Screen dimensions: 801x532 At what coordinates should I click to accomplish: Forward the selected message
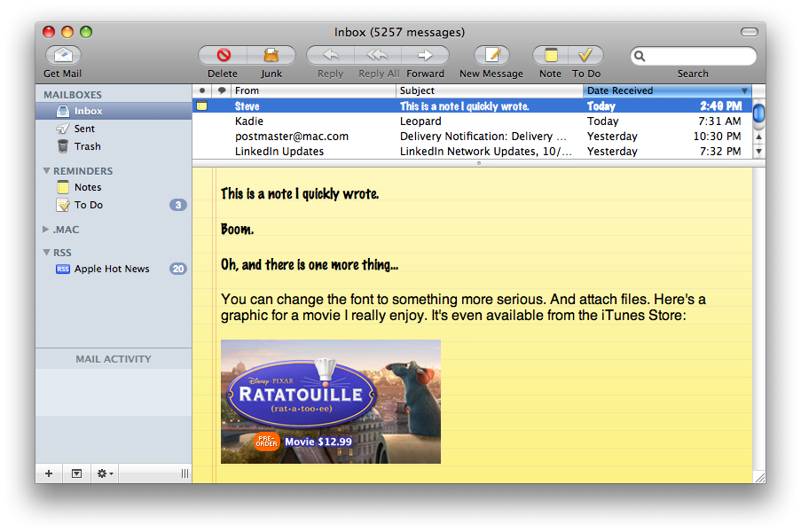[x=425, y=55]
